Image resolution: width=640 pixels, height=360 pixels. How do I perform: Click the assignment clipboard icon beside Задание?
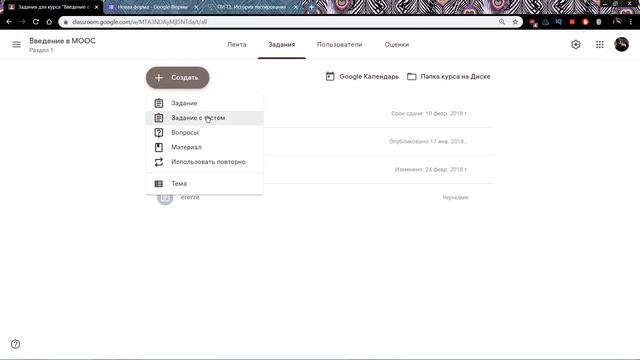tap(159, 103)
